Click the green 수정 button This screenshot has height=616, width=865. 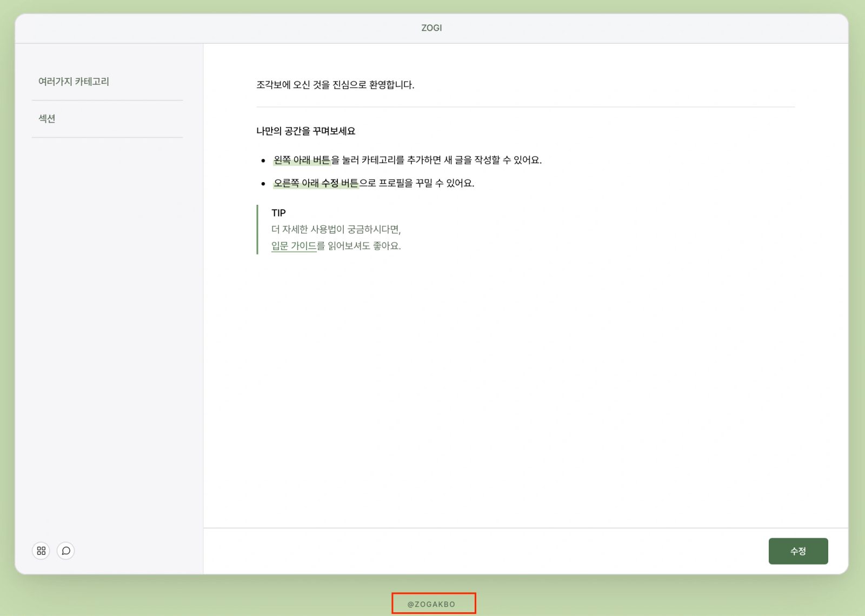click(798, 551)
